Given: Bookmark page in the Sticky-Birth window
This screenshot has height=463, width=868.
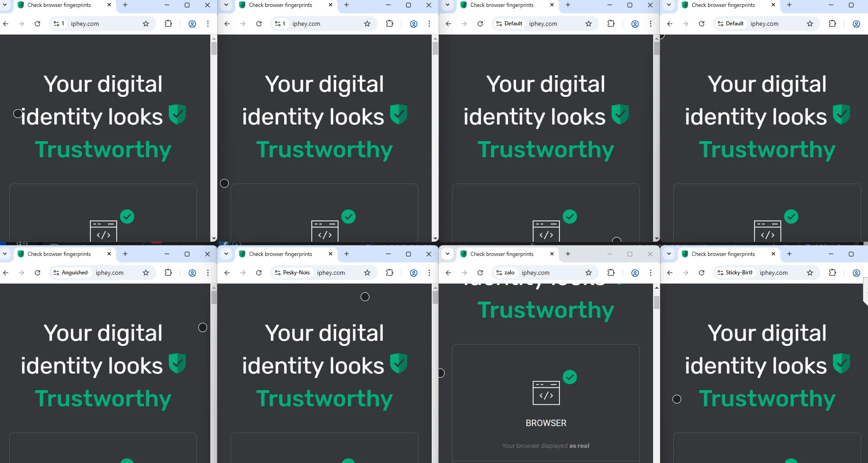Looking at the screenshot, I should (x=810, y=273).
